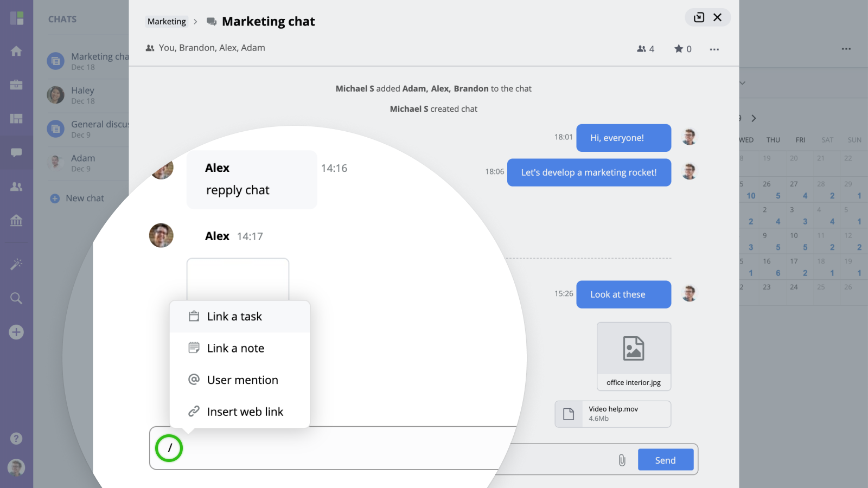This screenshot has width=868, height=488.
Task: Send the message with Send button
Action: [x=666, y=460]
